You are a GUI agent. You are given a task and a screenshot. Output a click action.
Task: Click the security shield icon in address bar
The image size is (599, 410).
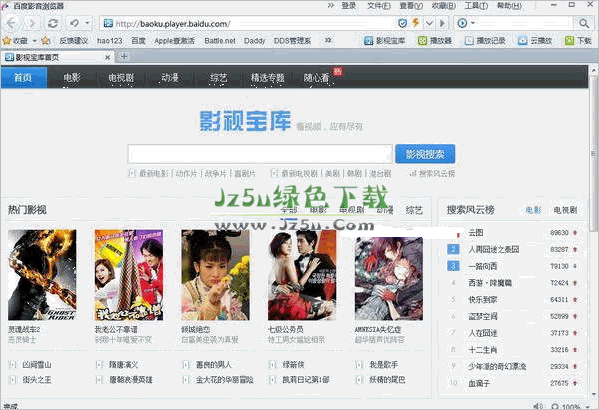pyautogui.click(x=402, y=23)
